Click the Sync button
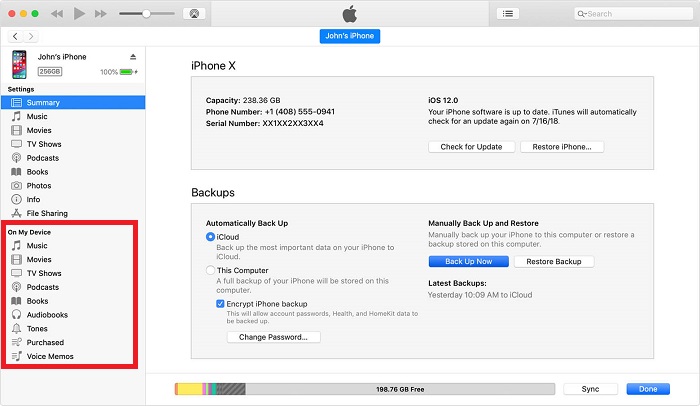This screenshot has width=700, height=406. tap(590, 389)
